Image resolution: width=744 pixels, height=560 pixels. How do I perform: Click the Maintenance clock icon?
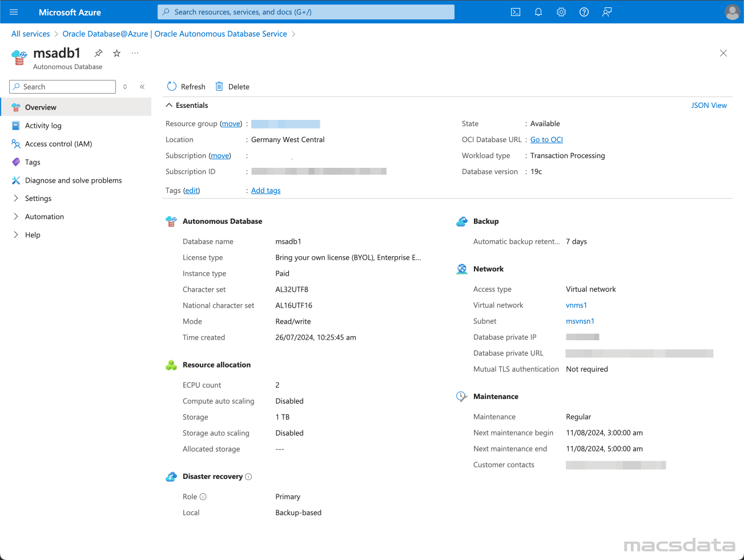coord(462,397)
